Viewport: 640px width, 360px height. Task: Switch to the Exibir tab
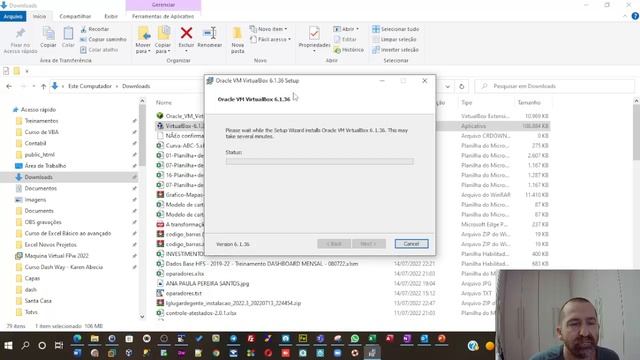tap(111, 16)
